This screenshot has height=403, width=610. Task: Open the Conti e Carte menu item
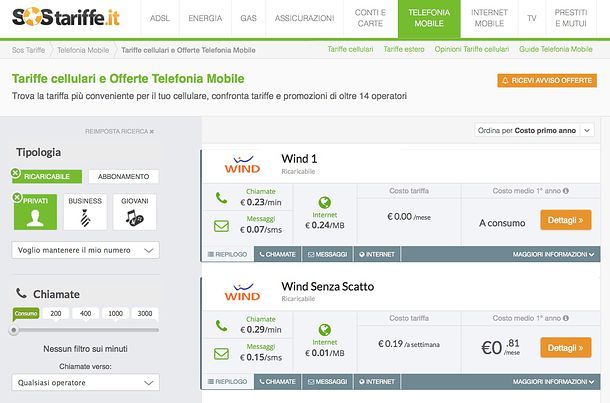pyautogui.click(x=370, y=18)
